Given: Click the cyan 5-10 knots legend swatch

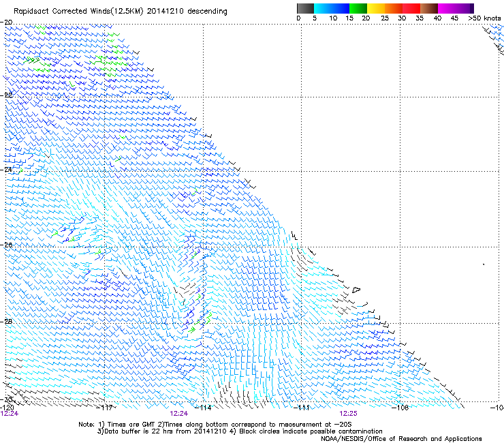Looking at the screenshot, I should 323,8.
